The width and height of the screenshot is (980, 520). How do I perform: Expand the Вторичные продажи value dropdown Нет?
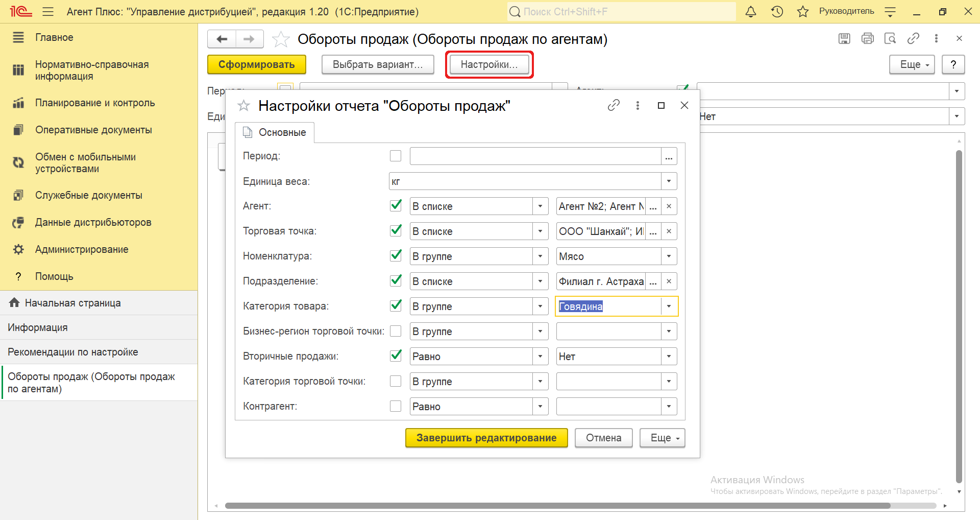coord(669,357)
